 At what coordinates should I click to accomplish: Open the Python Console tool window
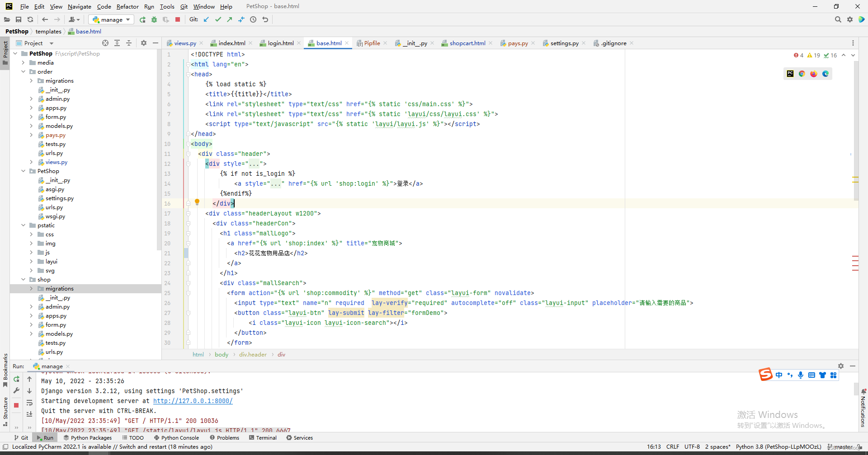coord(176,437)
